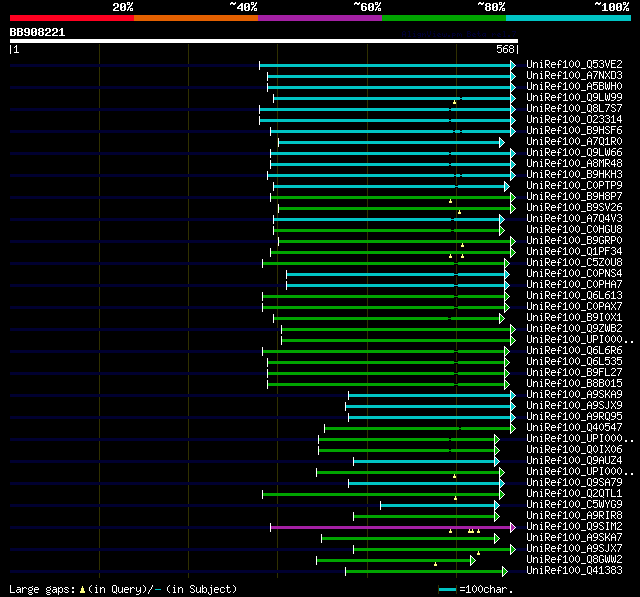640x597 pixels.
Task: Choose the UniRef100_B9SV26 subject name
Action: [574, 208]
